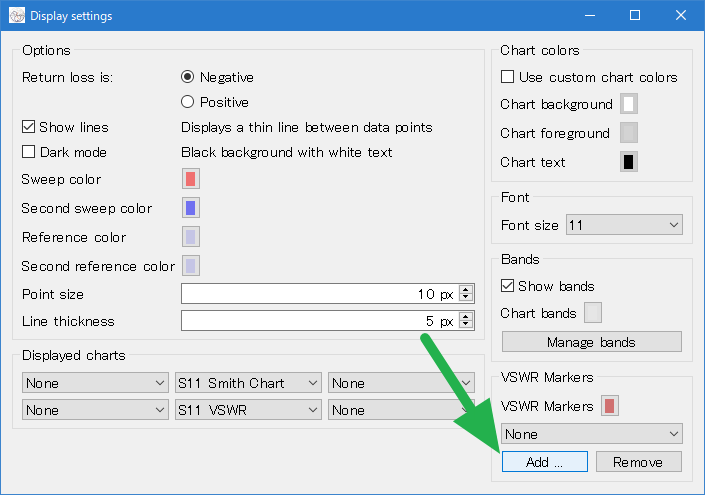Click the Add ... marker button
The image size is (705, 495).
coord(544,462)
